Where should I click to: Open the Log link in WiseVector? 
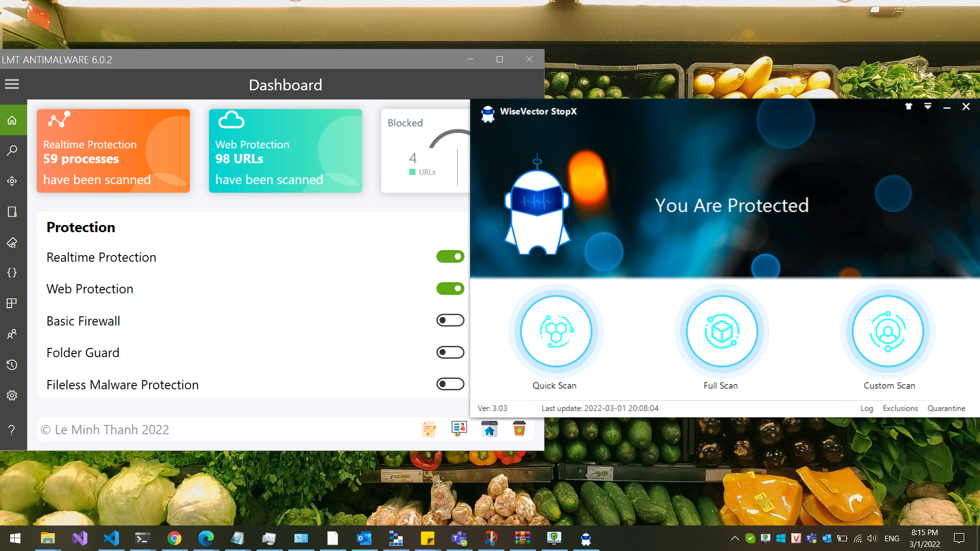[x=866, y=409]
